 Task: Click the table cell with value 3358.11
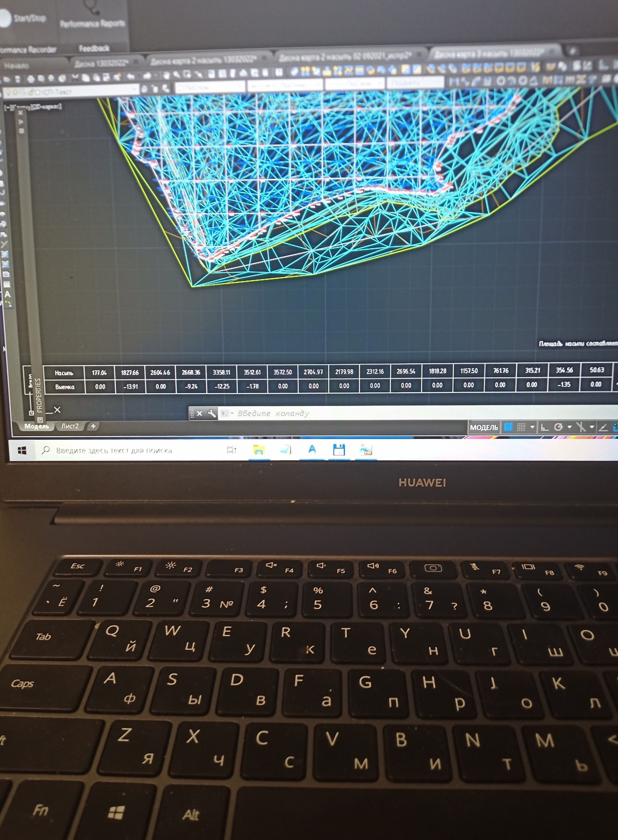point(222,372)
